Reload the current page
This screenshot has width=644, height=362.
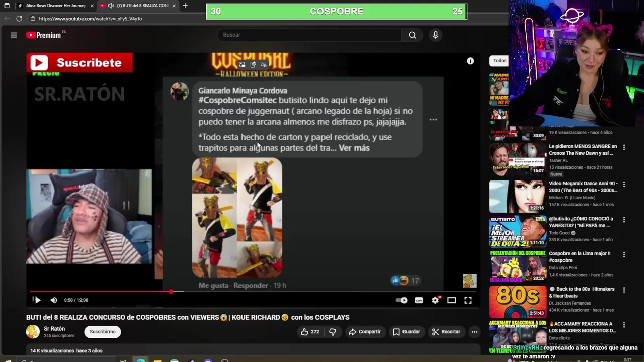coord(19,19)
